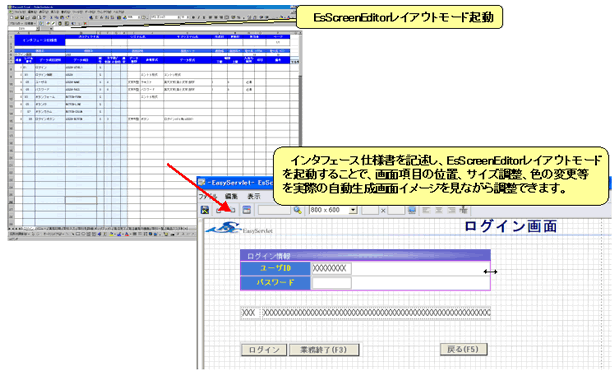Click the align center icon
Image resolution: width=615 pixels, height=381 pixels.
(439, 210)
